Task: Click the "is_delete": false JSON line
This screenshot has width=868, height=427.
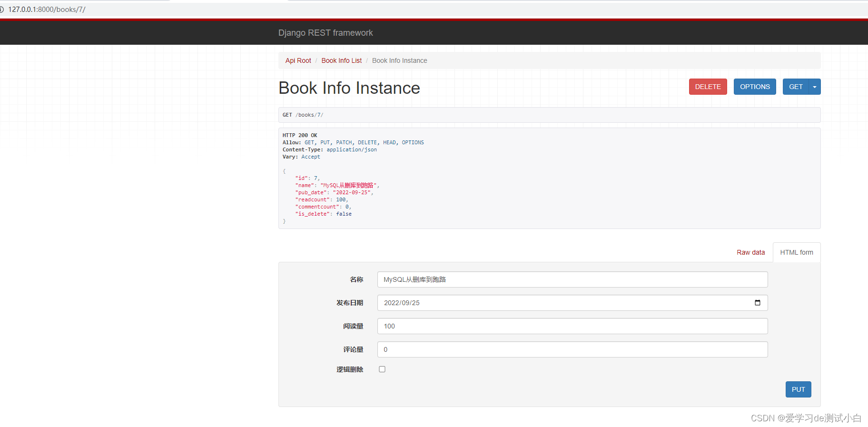Action: [323, 214]
